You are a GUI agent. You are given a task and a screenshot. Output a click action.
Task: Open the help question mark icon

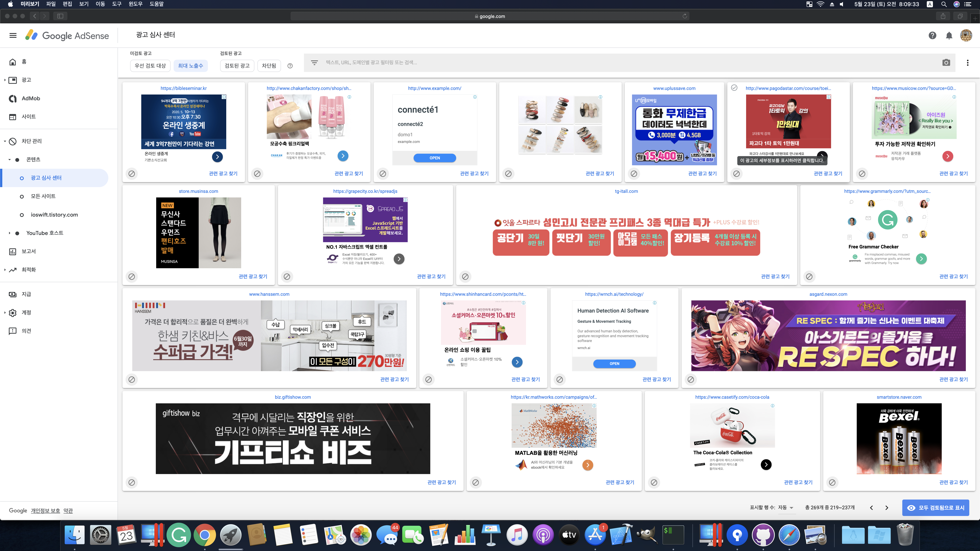click(932, 35)
